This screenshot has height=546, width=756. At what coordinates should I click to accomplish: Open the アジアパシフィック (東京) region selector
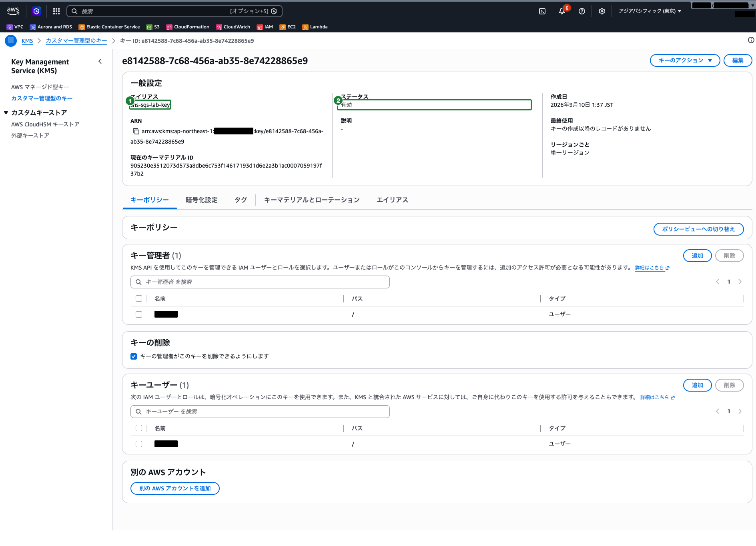(x=650, y=11)
